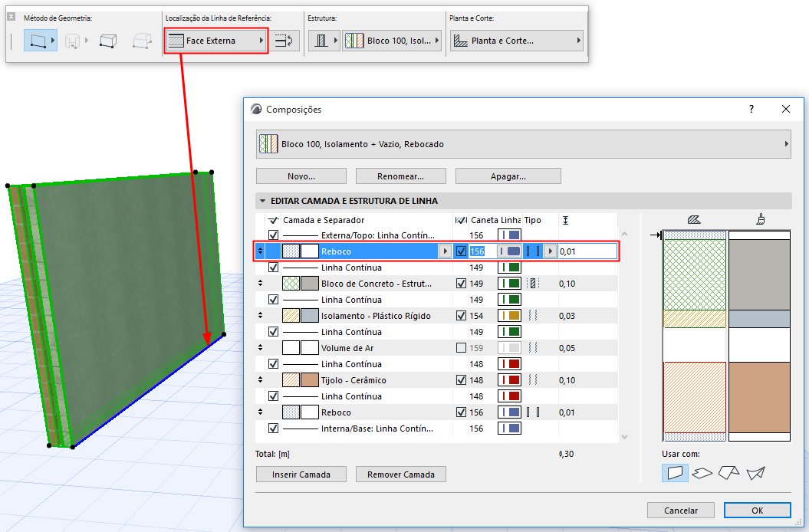Click the end-line column header icon
Image resolution: width=809 pixels, height=532 pixels.
461,220
